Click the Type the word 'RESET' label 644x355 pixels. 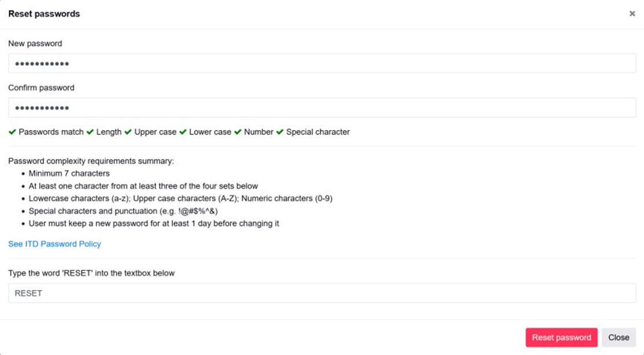click(x=91, y=273)
